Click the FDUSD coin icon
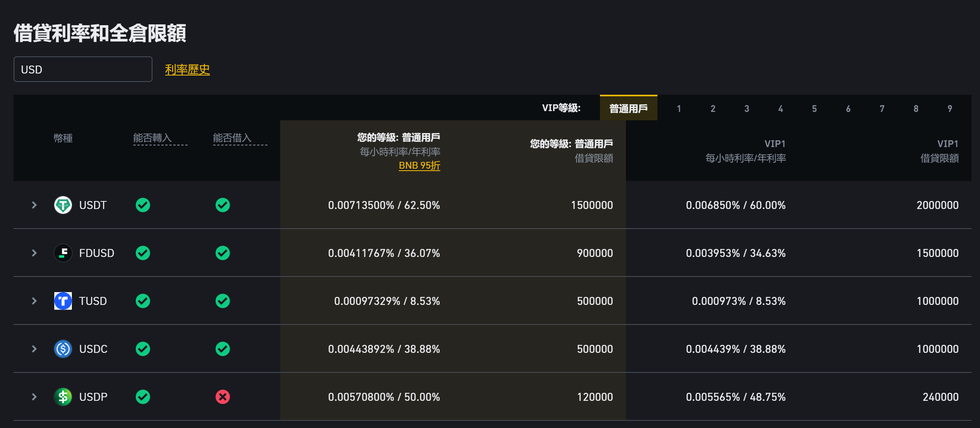 [x=63, y=253]
